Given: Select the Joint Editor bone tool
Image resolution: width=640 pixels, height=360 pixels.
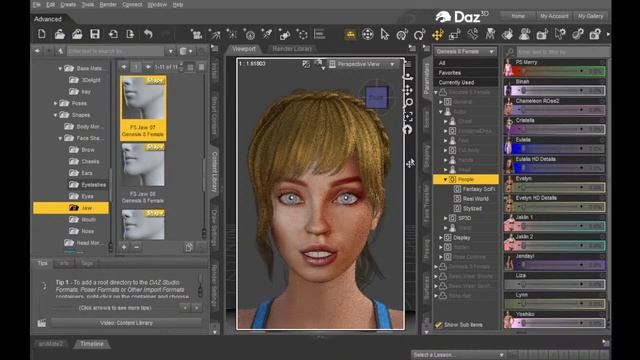Looking at the screenshot, I should 473,35.
